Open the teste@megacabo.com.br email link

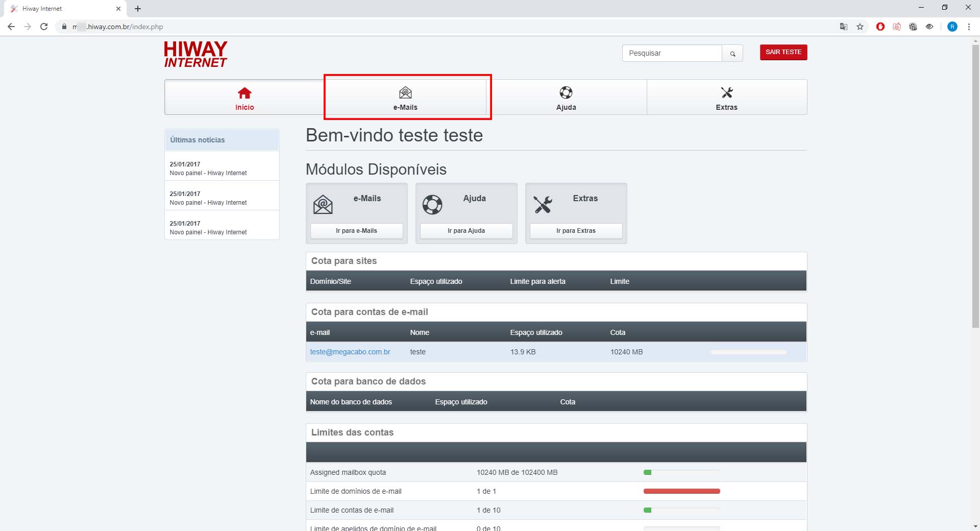click(350, 352)
